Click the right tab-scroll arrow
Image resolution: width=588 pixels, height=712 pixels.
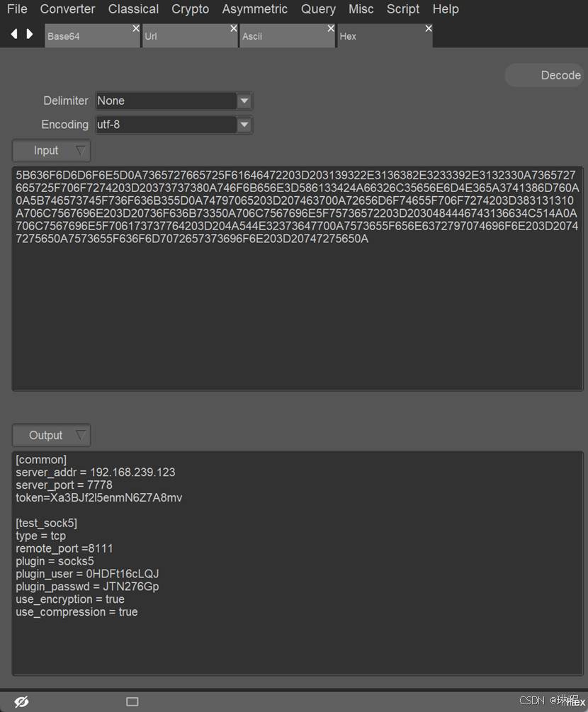point(29,33)
